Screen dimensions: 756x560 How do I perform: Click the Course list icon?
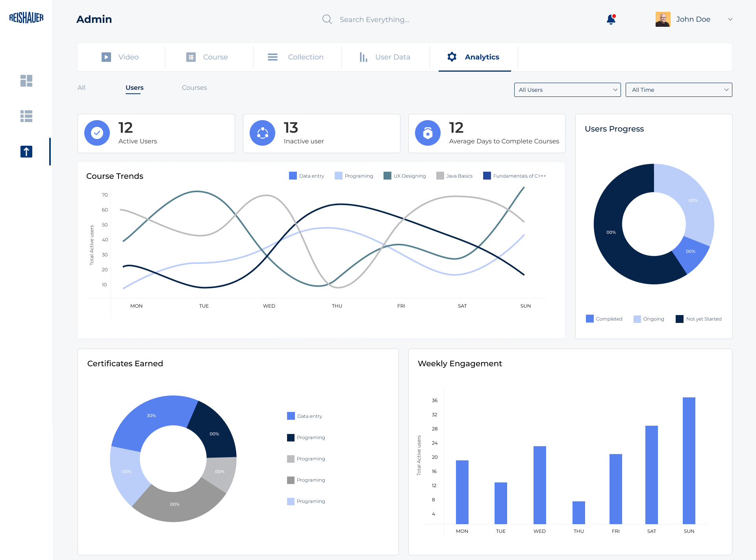tap(191, 57)
